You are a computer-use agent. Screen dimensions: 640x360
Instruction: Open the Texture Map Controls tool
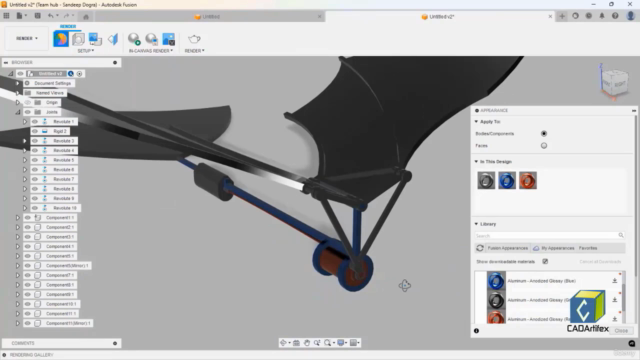pyautogui.click(x=113, y=39)
